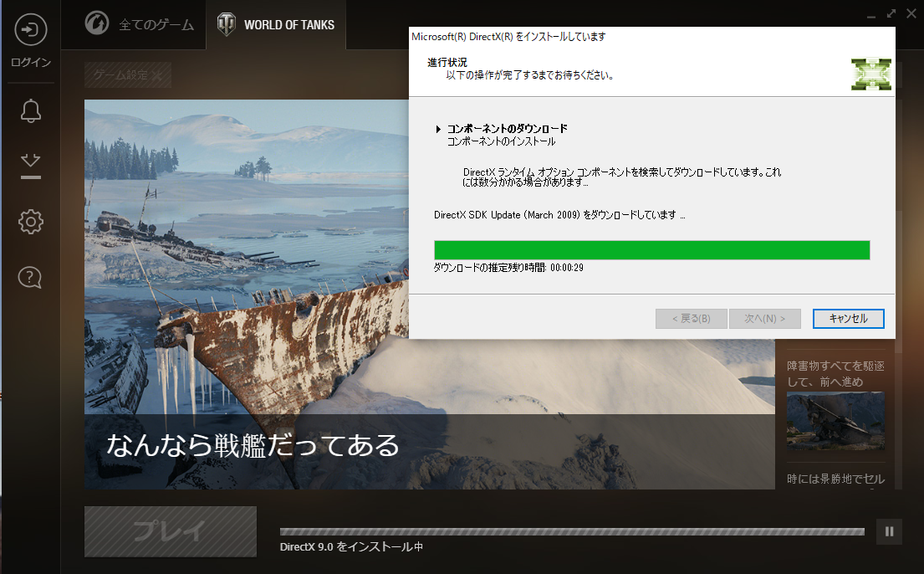Click the DirectX SDK Update (March 2009) status text
Viewport: 924px width, 574px height.
tap(559, 215)
